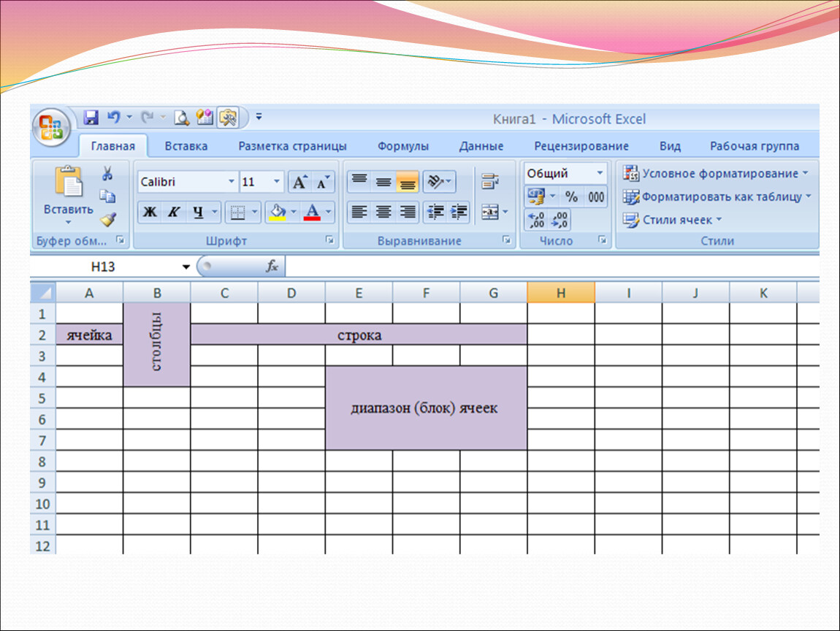Click accounting number format icon
840x631 pixels.
(x=535, y=196)
